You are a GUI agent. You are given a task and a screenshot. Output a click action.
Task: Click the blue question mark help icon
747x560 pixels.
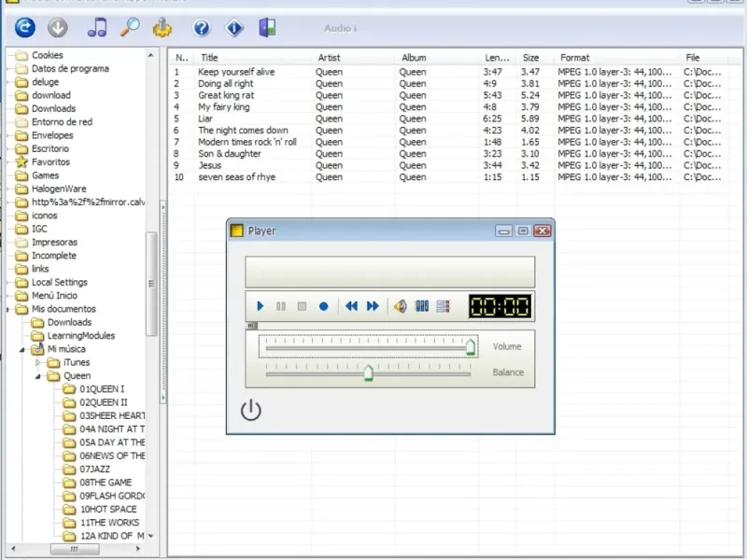[x=202, y=28]
